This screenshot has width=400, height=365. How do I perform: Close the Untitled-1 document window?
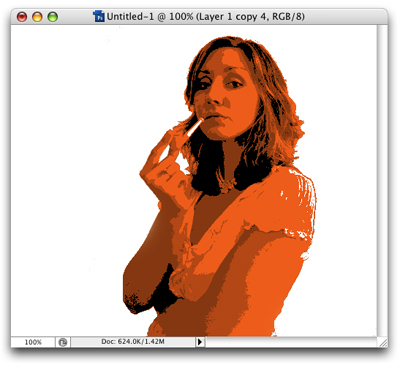click(x=22, y=16)
